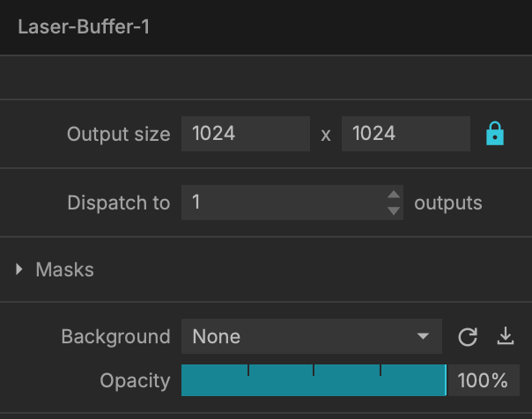This screenshot has height=419, width=532.
Task: Open the Background dropdown showing None
Action: 312,336
